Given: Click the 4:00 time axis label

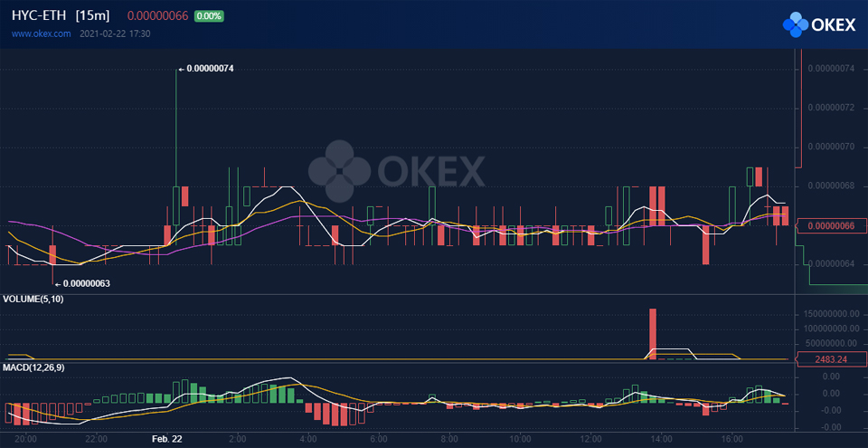Looking at the screenshot, I should tap(308, 438).
